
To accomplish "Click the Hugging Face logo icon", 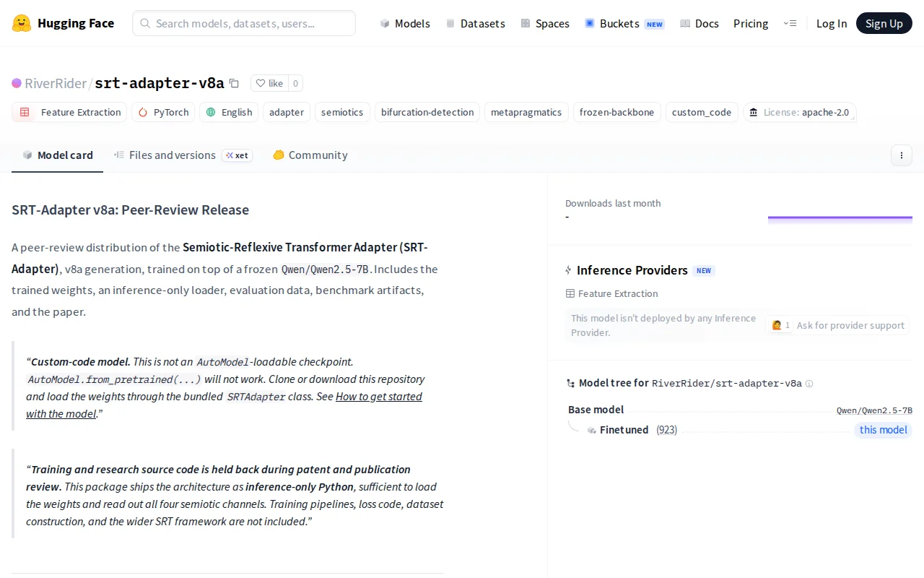I will pos(22,23).
